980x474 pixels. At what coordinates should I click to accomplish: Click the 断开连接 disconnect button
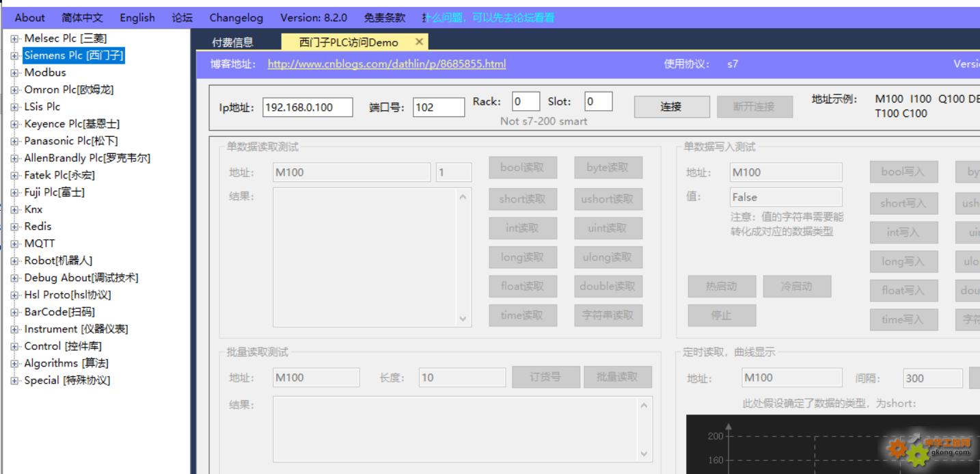754,107
